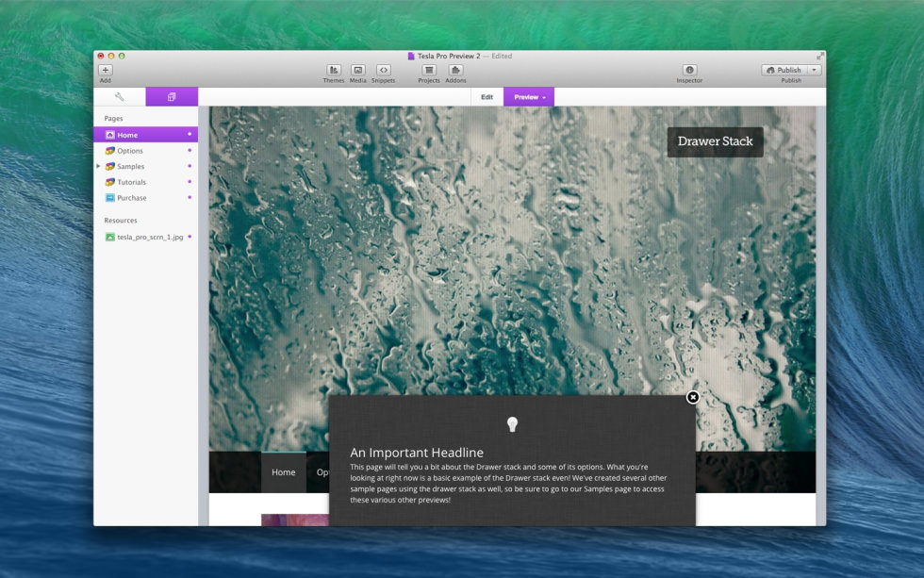Open the Themes browser
The image size is (924, 578).
click(334, 70)
